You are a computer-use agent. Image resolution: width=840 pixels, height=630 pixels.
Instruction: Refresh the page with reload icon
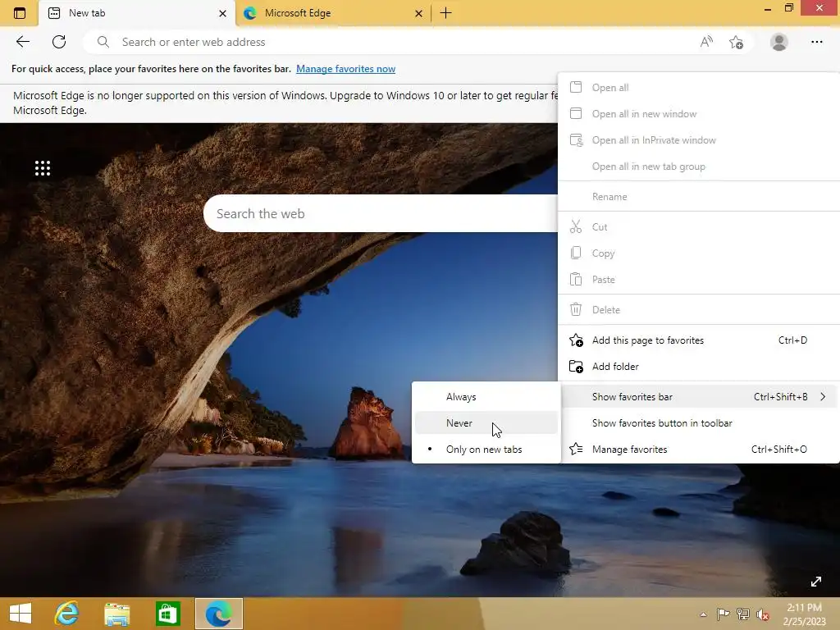point(59,42)
